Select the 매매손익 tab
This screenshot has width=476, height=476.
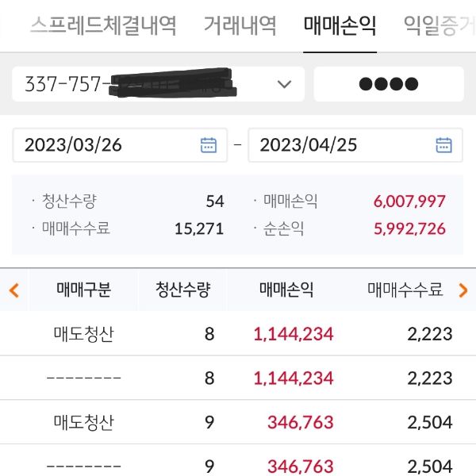(x=340, y=25)
